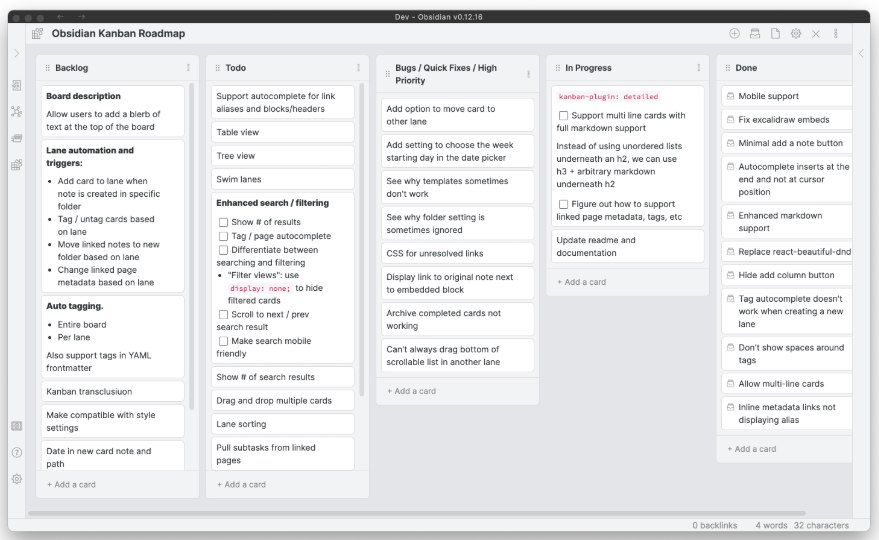Viewport: 879px width, 540px height.
Task: Click the quick switcher icon in left ribbon
Action: (16, 86)
